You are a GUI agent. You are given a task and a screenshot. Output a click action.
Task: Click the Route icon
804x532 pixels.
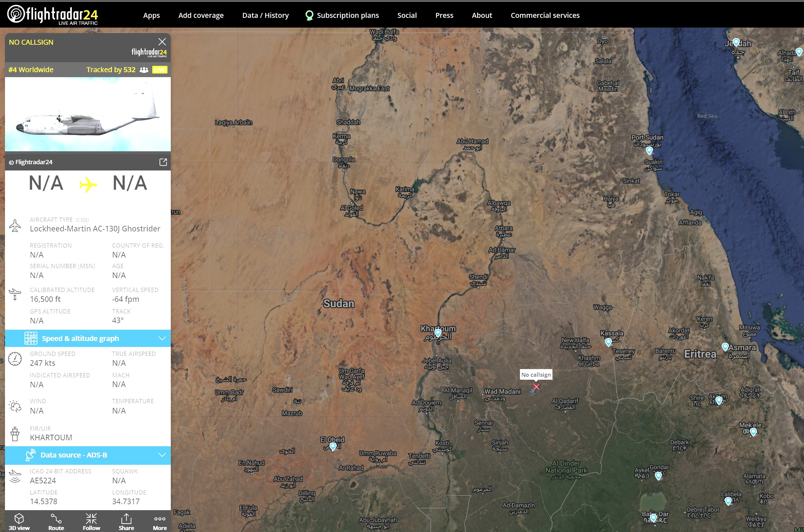pyautogui.click(x=56, y=521)
